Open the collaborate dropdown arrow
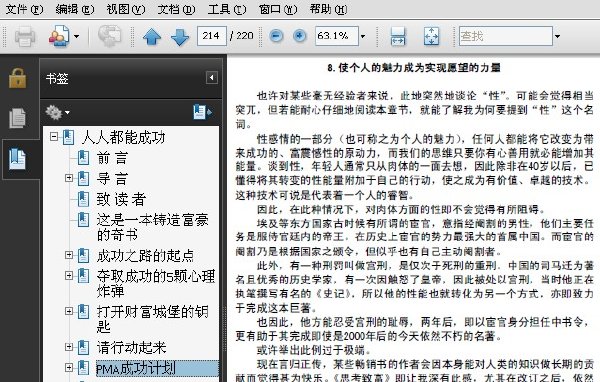Screen dimensions: 600x382 pyautogui.click(x=77, y=36)
